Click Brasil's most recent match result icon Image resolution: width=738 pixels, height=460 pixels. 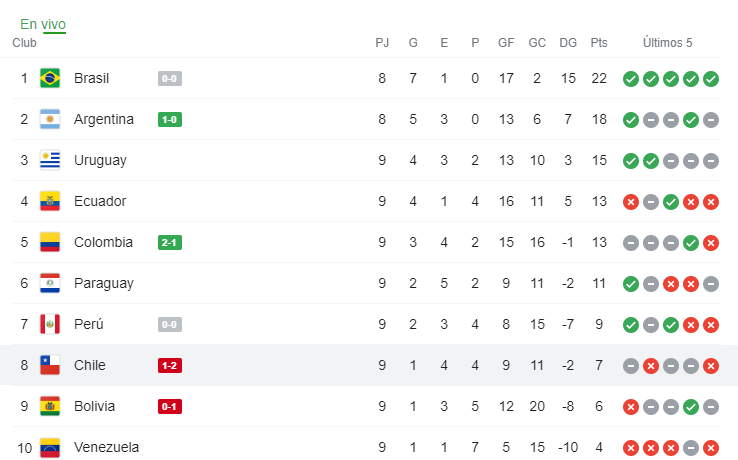[x=711, y=78]
